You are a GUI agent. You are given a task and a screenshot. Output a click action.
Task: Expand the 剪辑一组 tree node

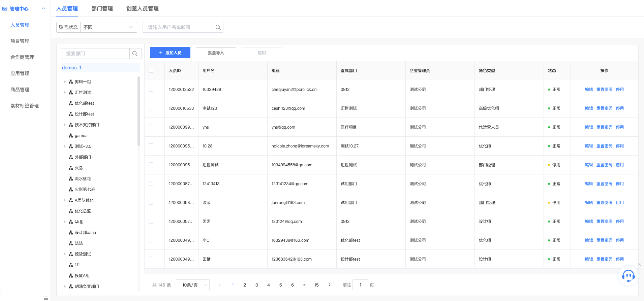[65, 82]
